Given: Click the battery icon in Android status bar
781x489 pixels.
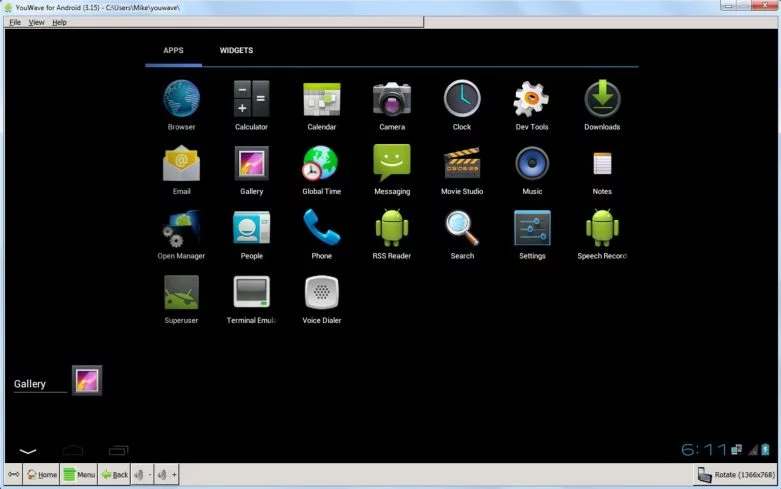Looking at the screenshot, I should tap(765, 450).
